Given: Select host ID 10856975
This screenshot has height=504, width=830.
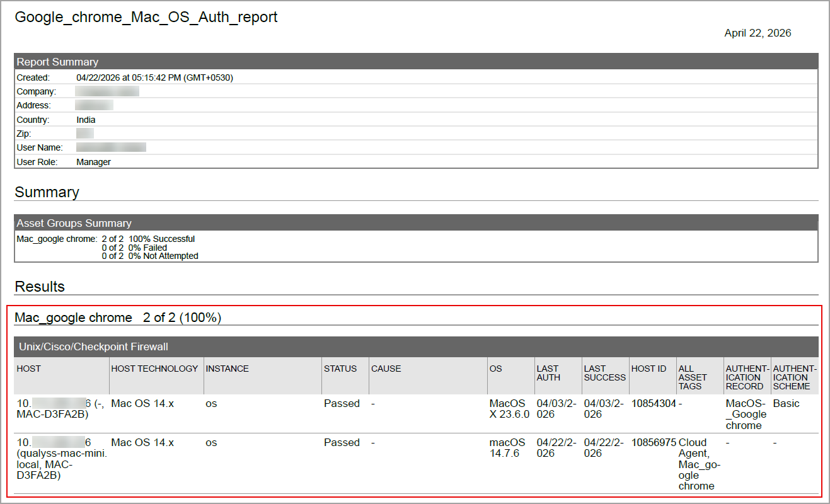Looking at the screenshot, I should (x=654, y=443).
